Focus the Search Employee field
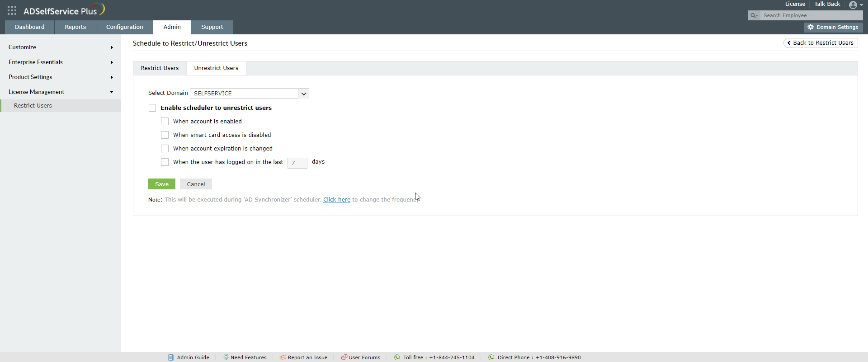 (x=811, y=15)
